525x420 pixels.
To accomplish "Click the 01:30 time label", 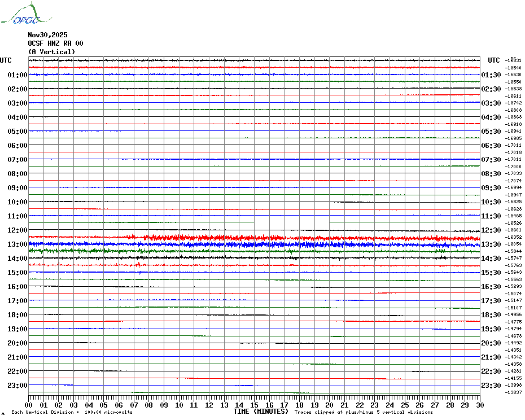I will [x=491, y=75].
